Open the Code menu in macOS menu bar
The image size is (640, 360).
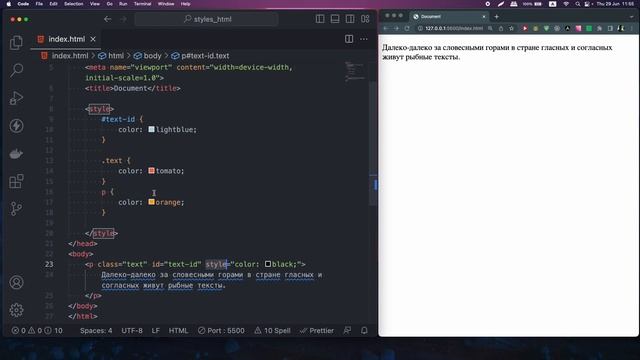pyautogui.click(x=23, y=4)
